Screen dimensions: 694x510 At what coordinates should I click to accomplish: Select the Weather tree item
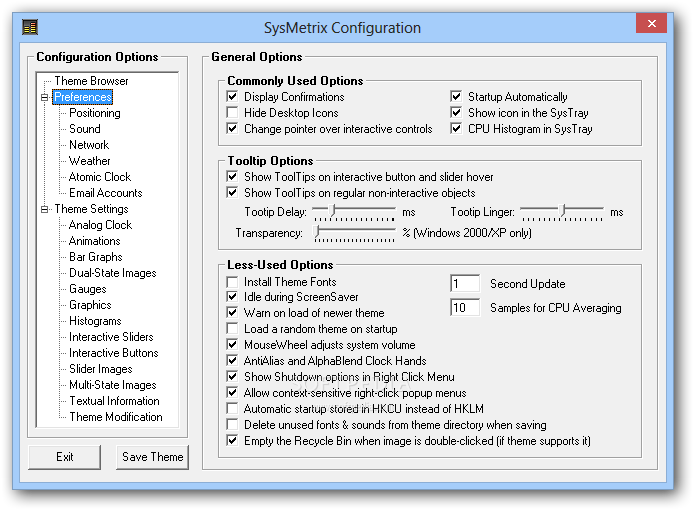point(89,161)
